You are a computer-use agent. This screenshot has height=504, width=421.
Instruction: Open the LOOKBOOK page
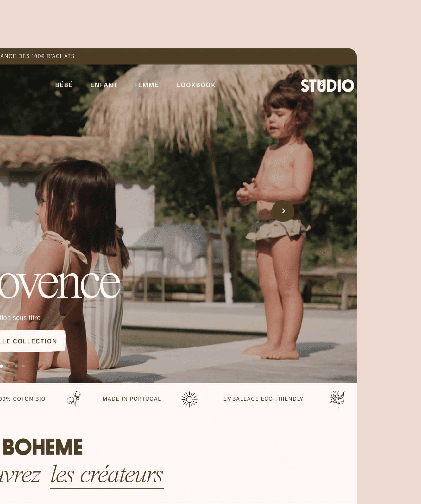(x=196, y=85)
